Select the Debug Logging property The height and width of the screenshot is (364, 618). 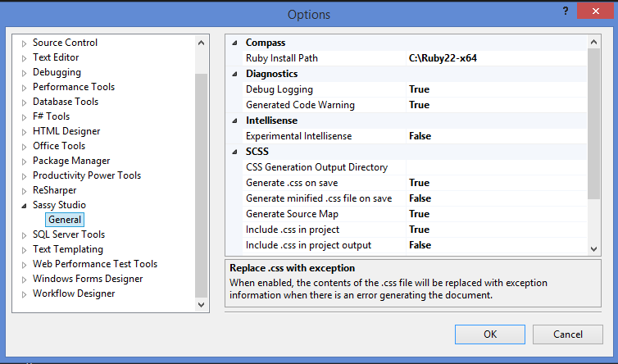tap(279, 89)
